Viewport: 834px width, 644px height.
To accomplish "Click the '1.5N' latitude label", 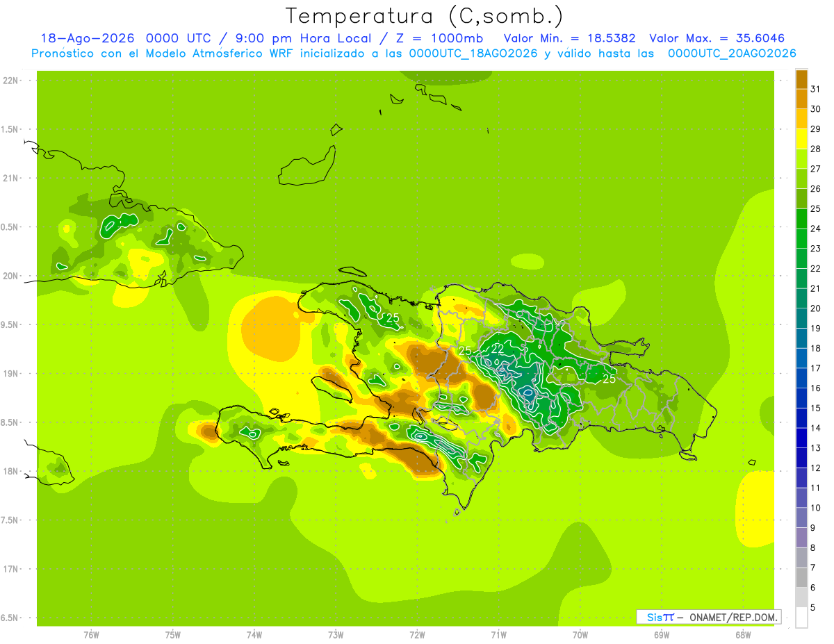I will pyautogui.click(x=10, y=129).
